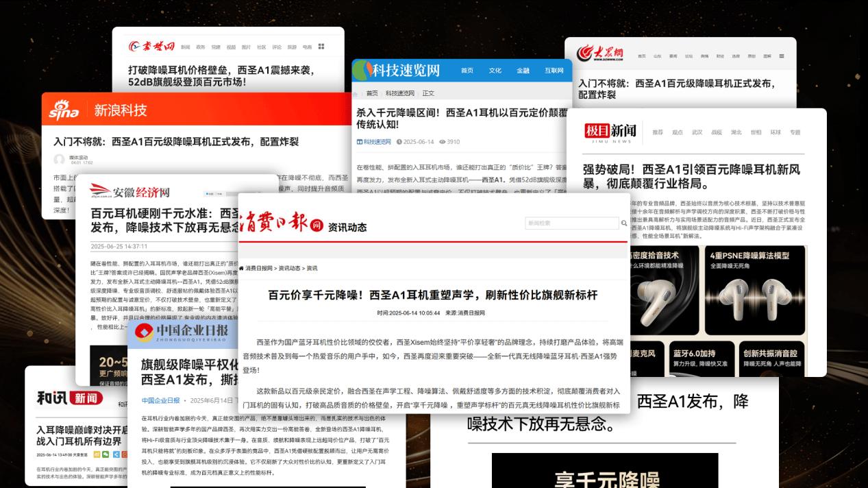This screenshot has width=868, height=488.
Task: Click 享千元降噪 black banner image
Action: (x=605, y=470)
